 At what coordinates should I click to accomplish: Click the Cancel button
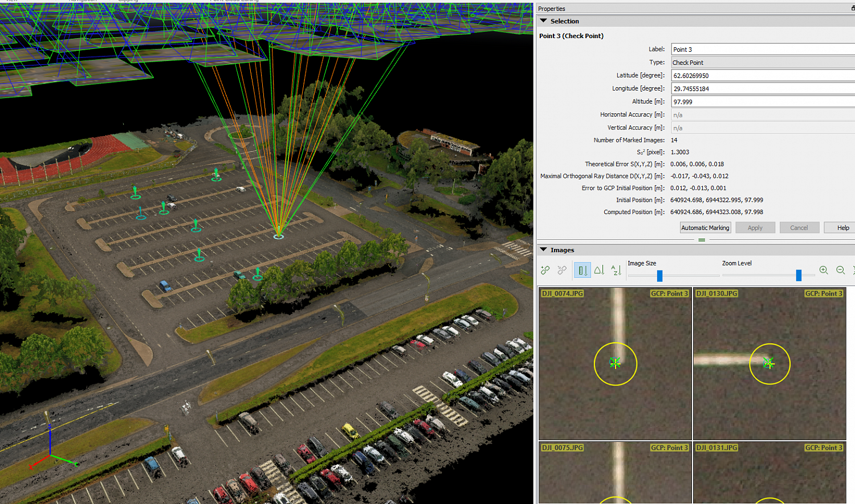799,227
